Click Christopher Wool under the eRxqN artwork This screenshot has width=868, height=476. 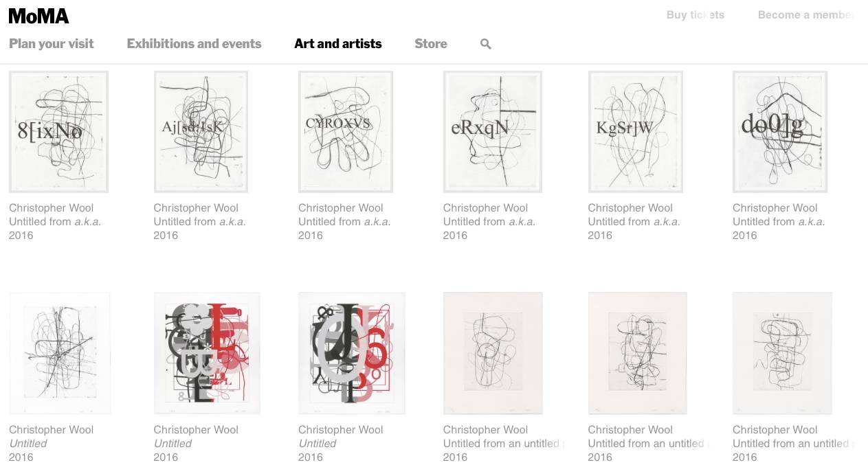485,208
